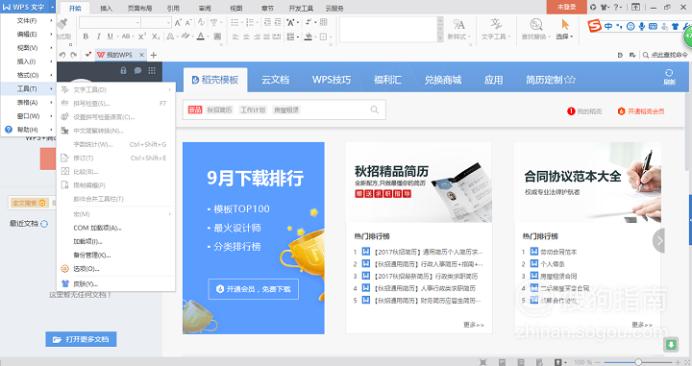Click the Underline (U) icon
The image size is (692, 366).
(x=110, y=37)
